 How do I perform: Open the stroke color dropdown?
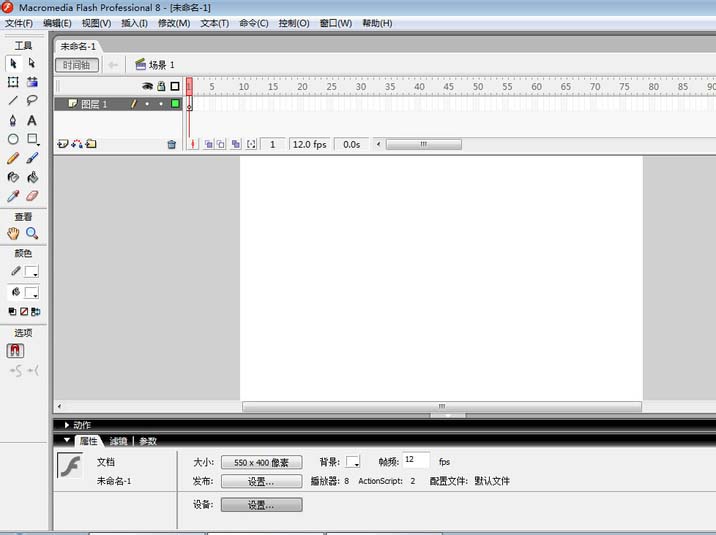pyautogui.click(x=32, y=272)
